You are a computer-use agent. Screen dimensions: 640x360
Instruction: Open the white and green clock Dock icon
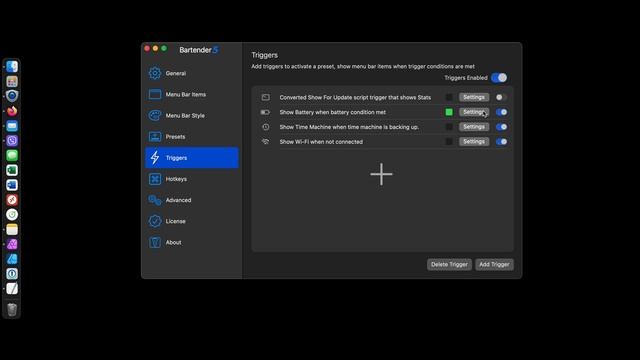(x=12, y=214)
